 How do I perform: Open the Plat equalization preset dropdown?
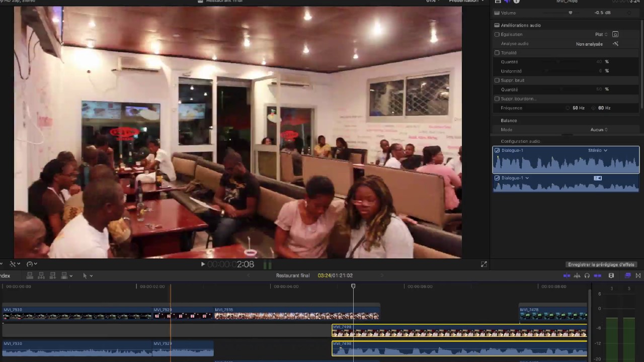coord(601,34)
